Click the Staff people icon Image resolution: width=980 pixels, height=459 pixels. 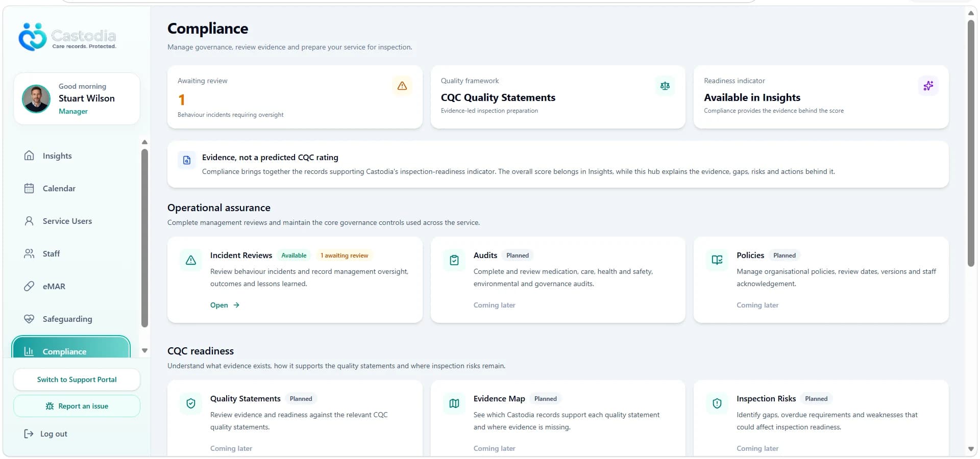29,253
